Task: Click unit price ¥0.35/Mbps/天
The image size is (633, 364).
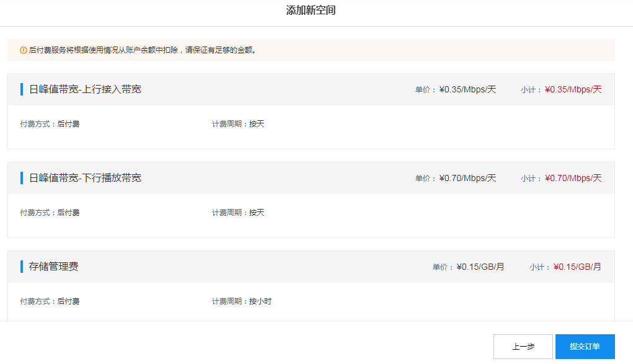Action: click(x=467, y=89)
